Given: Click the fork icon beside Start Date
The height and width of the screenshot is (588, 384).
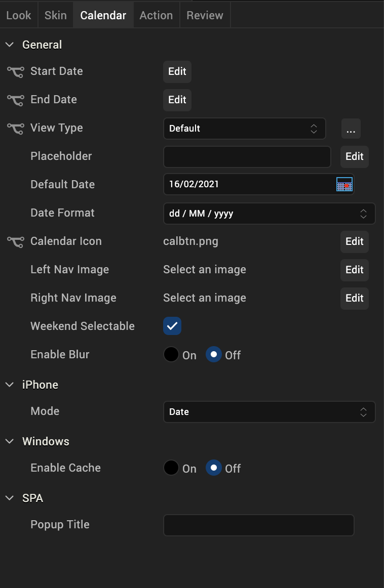Looking at the screenshot, I should 15,72.
